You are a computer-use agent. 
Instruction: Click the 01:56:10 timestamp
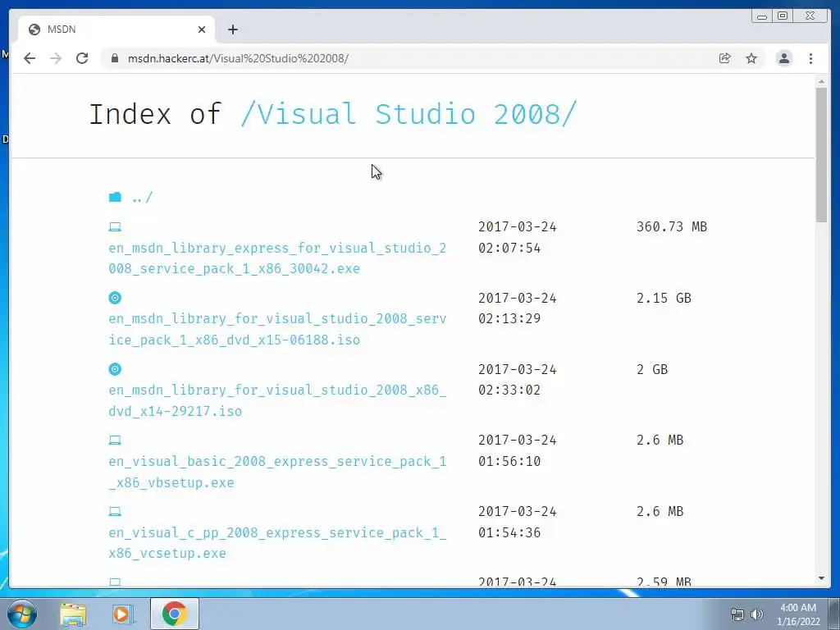509,461
